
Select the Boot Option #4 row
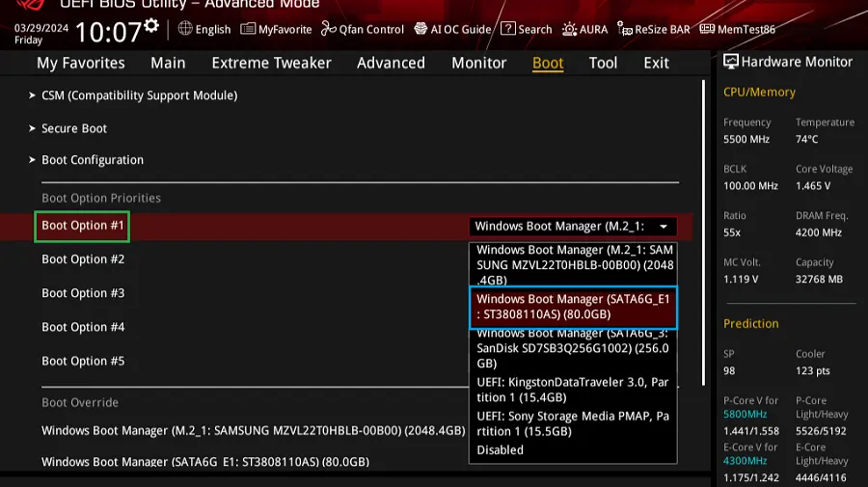click(x=83, y=327)
